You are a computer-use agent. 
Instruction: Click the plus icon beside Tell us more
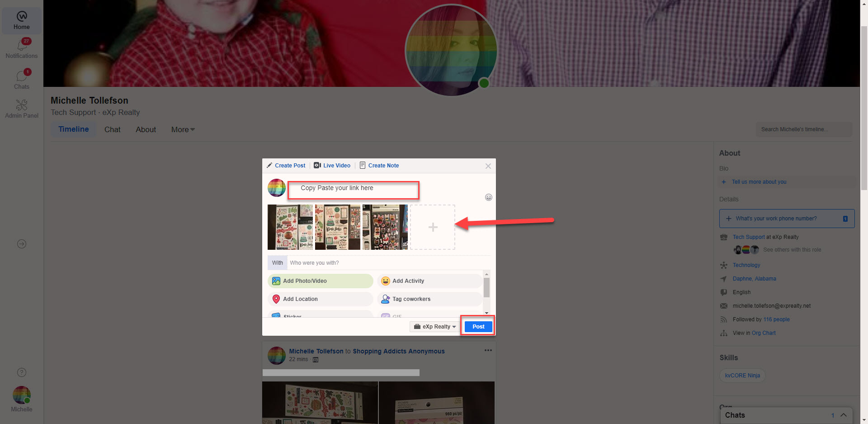724,182
